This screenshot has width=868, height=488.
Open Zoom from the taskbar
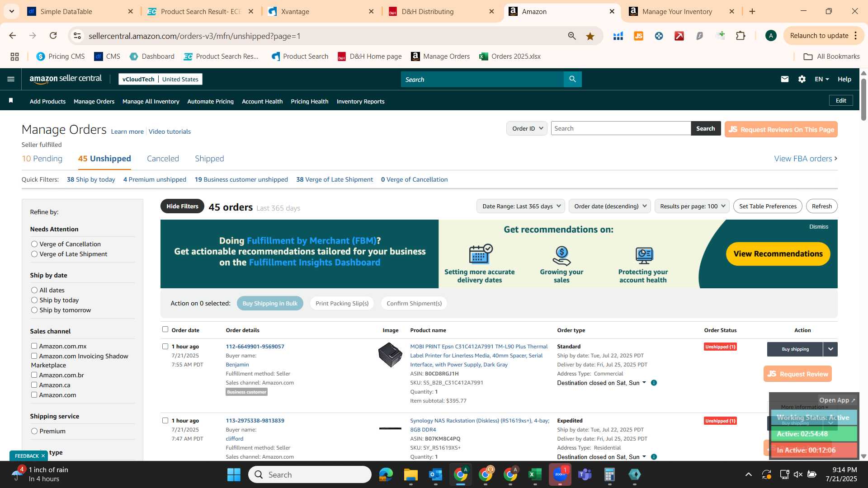click(x=560, y=474)
